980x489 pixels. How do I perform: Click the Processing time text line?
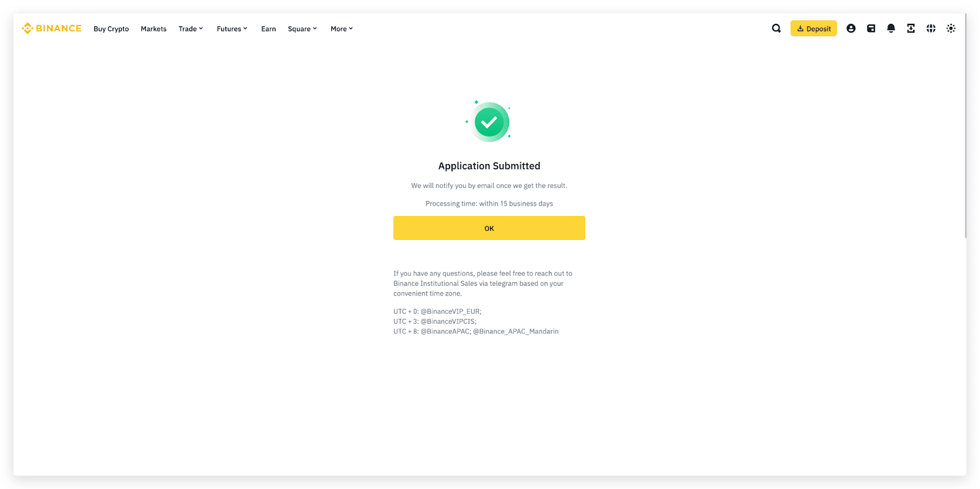pos(489,204)
